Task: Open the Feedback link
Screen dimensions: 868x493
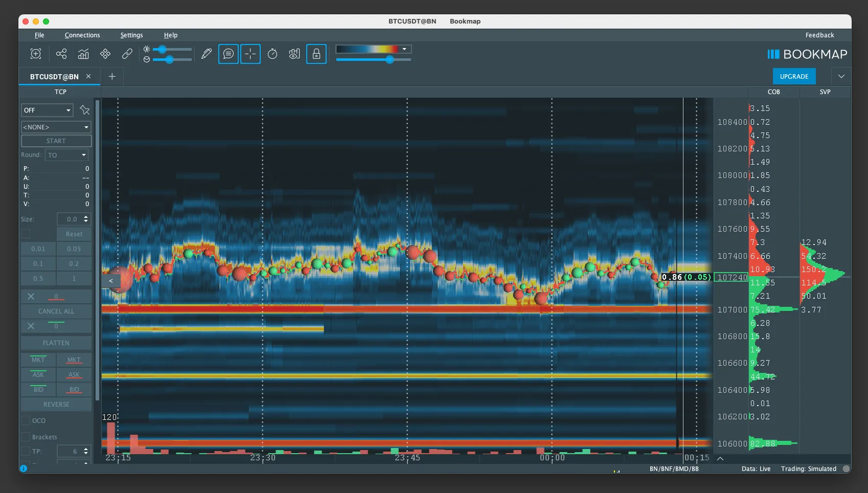Action: (819, 35)
